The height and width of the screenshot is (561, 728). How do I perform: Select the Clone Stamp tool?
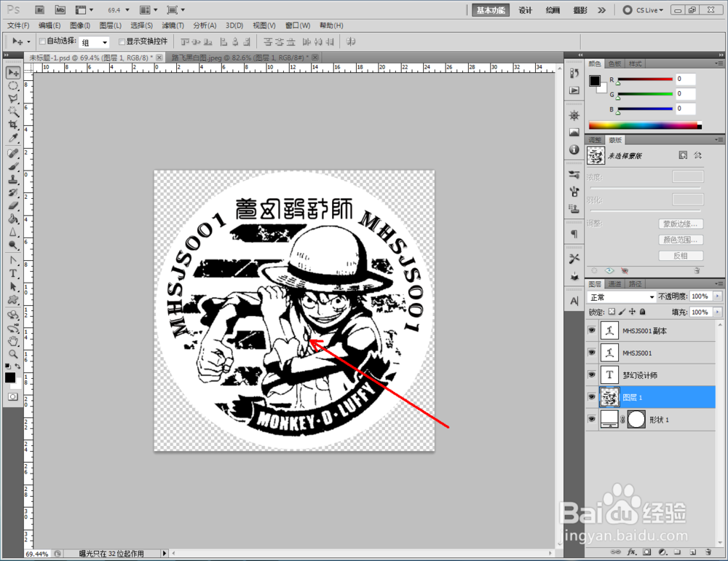13,179
